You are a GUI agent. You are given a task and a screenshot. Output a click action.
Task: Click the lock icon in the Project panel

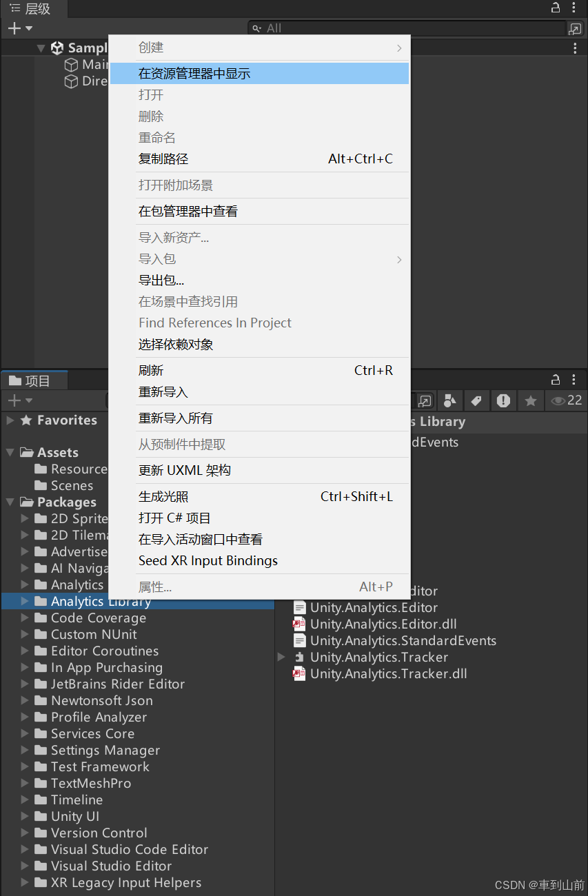click(556, 379)
